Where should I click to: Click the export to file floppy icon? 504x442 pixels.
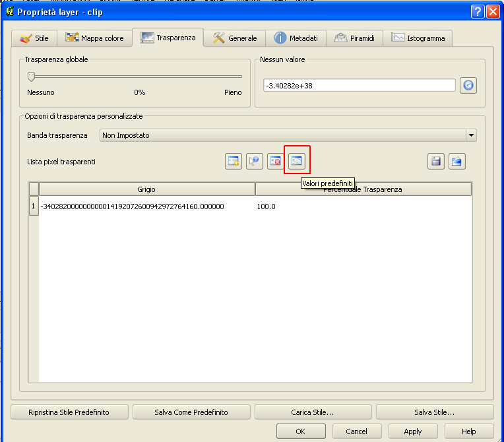tap(436, 161)
